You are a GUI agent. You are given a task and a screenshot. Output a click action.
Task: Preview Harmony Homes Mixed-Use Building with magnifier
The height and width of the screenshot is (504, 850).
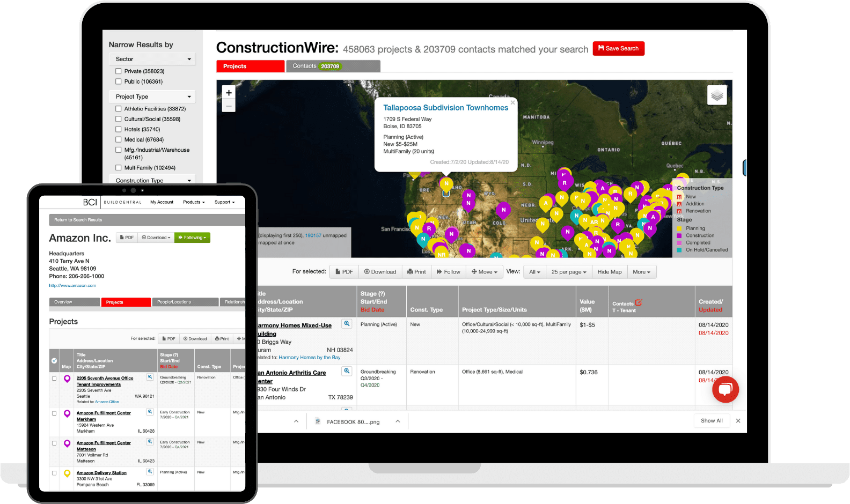click(347, 324)
